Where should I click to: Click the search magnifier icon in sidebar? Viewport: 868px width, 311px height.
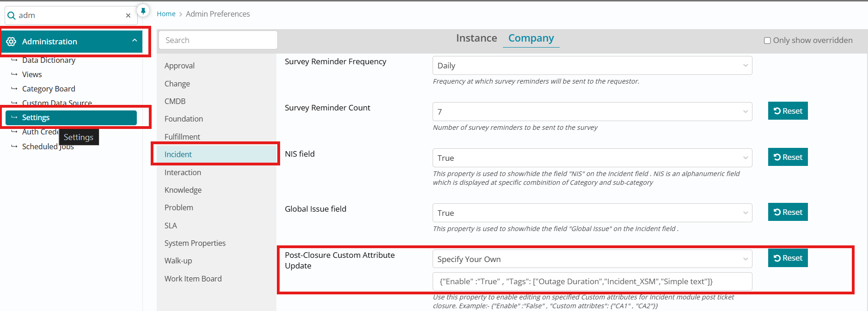(x=12, y=16)
